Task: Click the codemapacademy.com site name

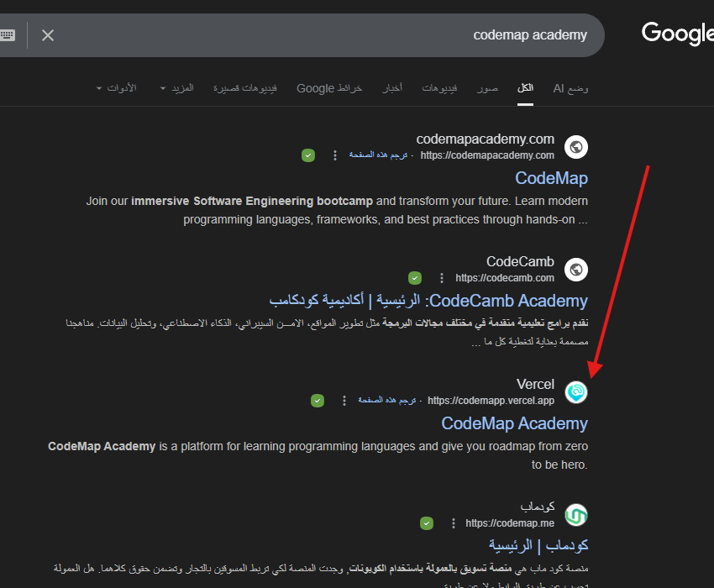Action: 486,139
